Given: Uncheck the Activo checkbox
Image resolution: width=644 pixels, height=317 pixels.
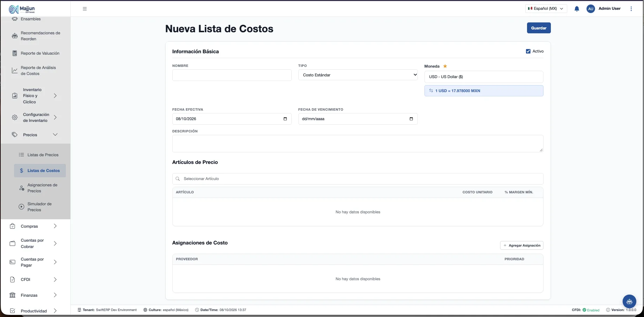Looking at the screenshot, I should pyautogui.click(x=528, y=51).
